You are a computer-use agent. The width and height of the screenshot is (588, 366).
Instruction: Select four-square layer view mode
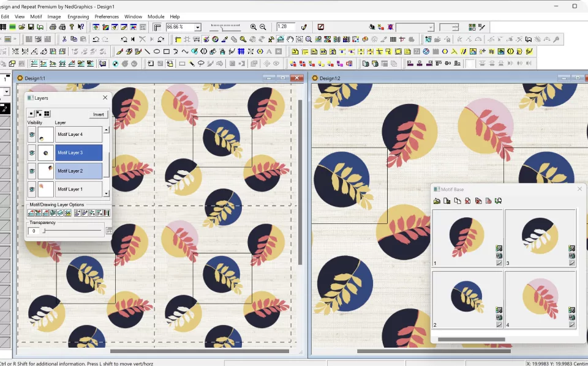pyautogui.click(x=47, y=114)
